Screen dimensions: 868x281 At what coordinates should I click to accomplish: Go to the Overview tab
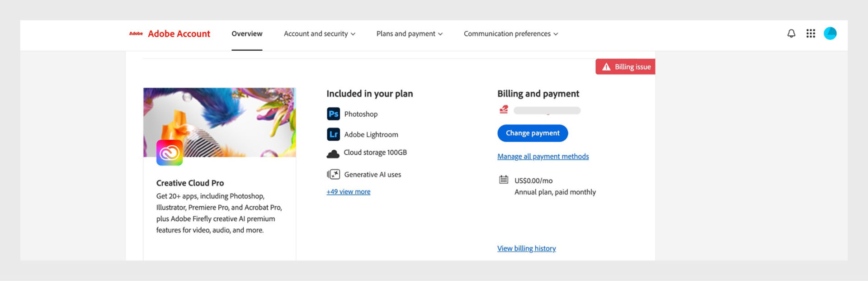(247, 34)
